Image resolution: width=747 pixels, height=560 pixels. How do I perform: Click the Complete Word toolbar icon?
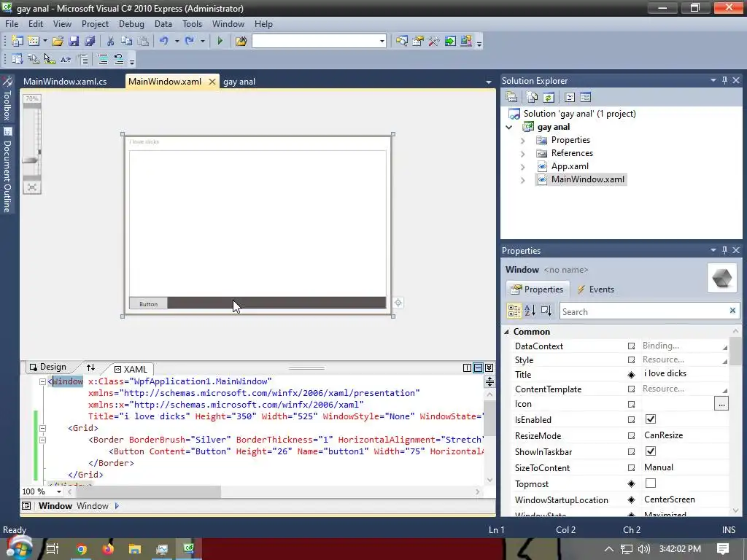(65, 59)
